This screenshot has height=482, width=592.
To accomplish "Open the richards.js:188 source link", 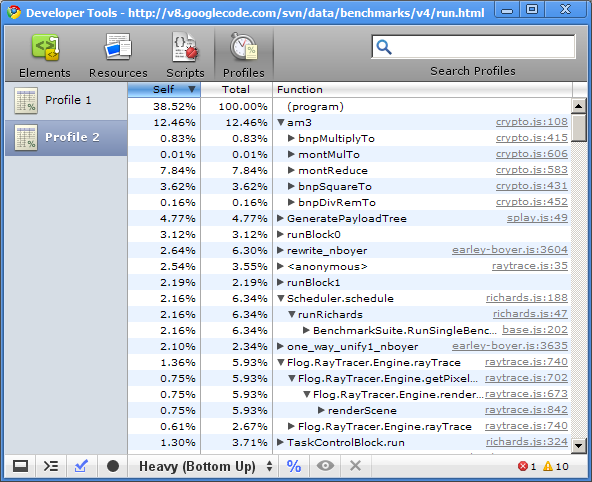I will pos(527,298).
